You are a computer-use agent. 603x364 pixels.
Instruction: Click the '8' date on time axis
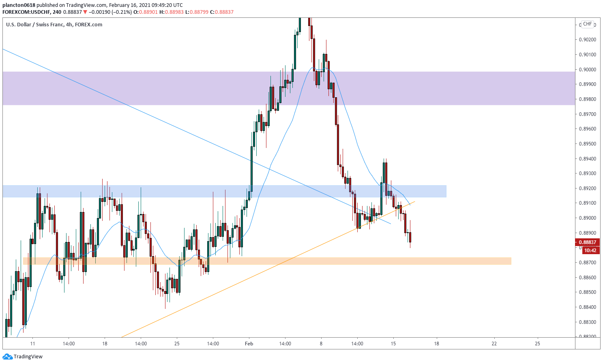[321, 344]
